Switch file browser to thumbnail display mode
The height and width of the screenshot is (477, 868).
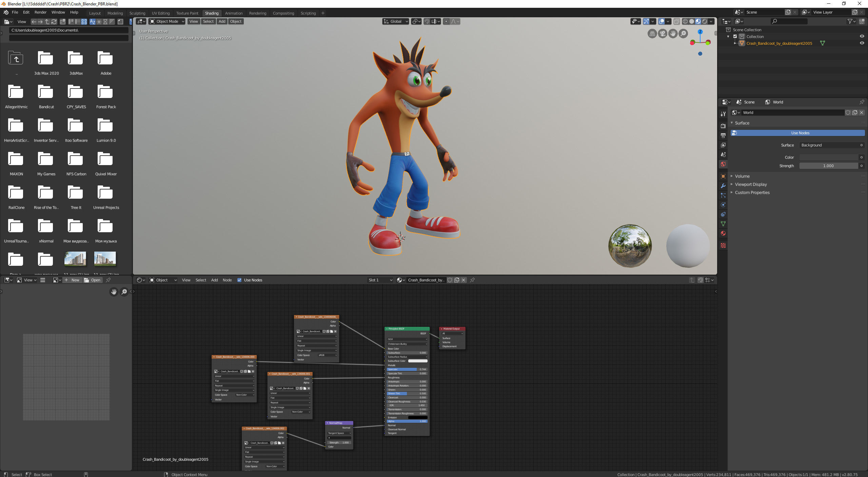pyautogui.click(x=84, y=22)
